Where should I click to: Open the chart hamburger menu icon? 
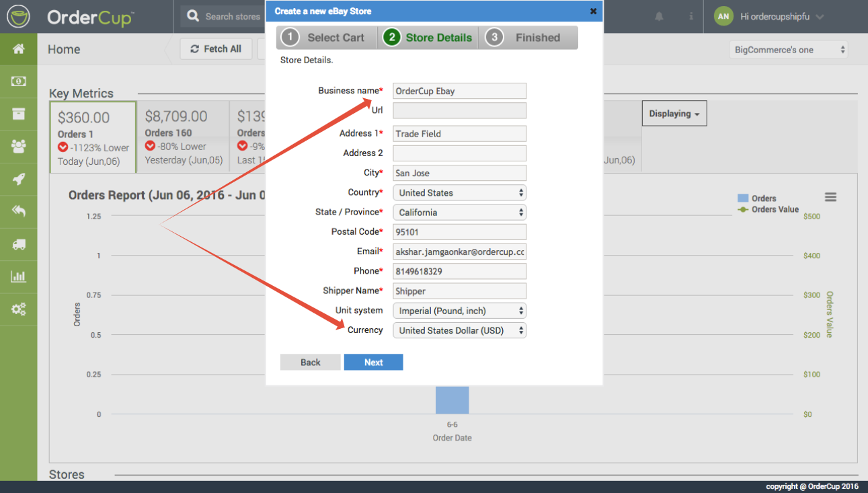pyautogui.click(x=830, y=197)
